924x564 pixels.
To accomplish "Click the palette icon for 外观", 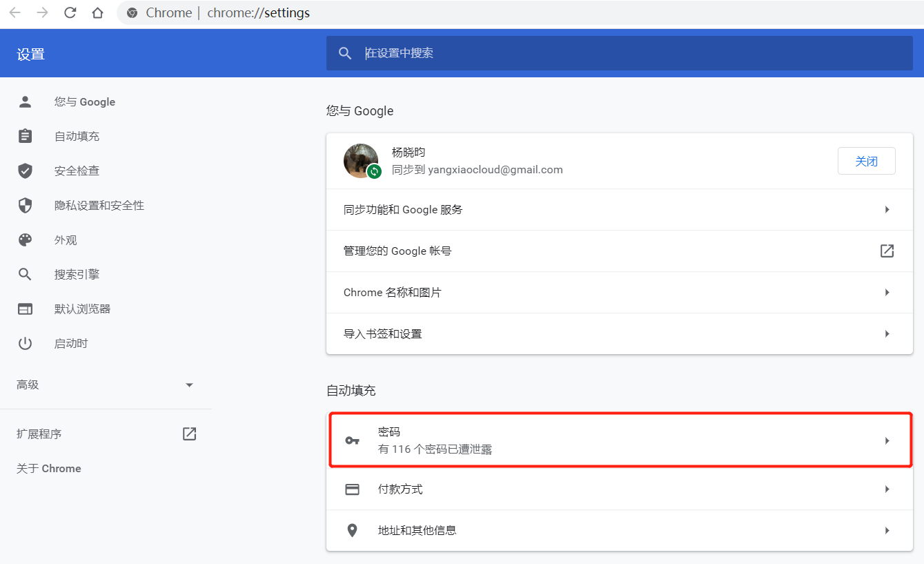I will [x=26, y=240].
